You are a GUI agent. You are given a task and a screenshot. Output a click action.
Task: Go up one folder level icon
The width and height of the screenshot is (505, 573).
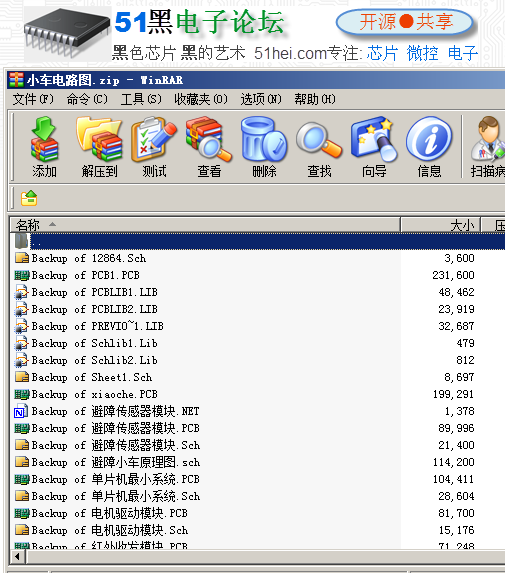pyautogui.click(x=29, y=198)
